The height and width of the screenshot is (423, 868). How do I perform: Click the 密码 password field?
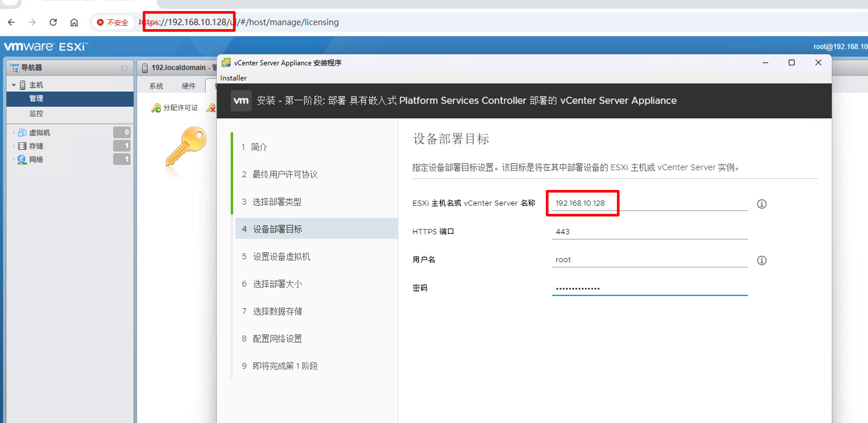coord(650,288)
